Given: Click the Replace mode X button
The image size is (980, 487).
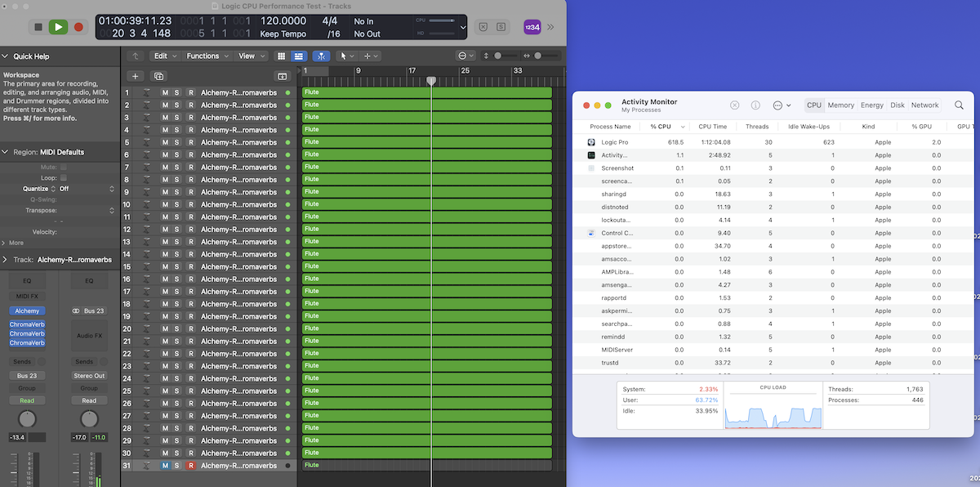Looking at the screenshot, I should pyautogui.click(x=483, y=27).
